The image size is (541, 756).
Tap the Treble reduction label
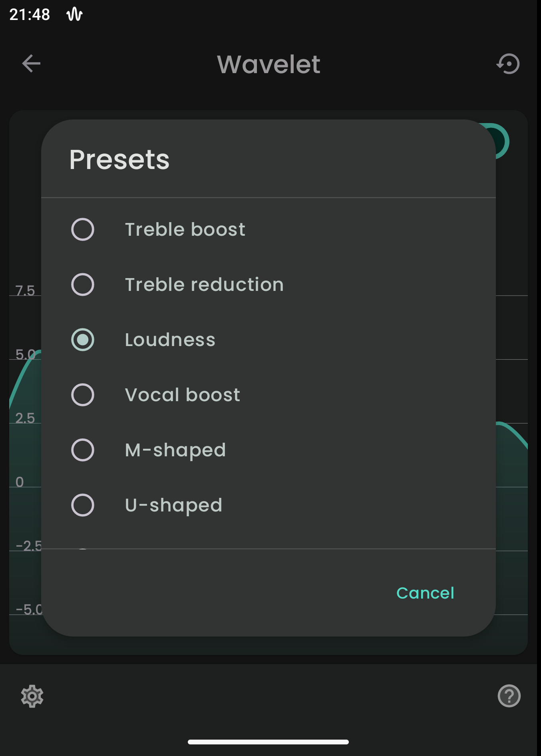[x=204, y=284]
